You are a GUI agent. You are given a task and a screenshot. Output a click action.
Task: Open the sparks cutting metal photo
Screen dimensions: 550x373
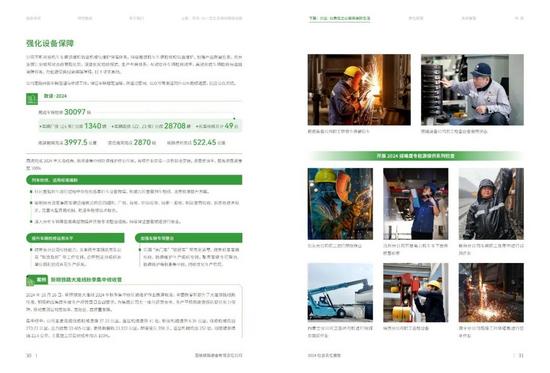(x=491, y=292)
